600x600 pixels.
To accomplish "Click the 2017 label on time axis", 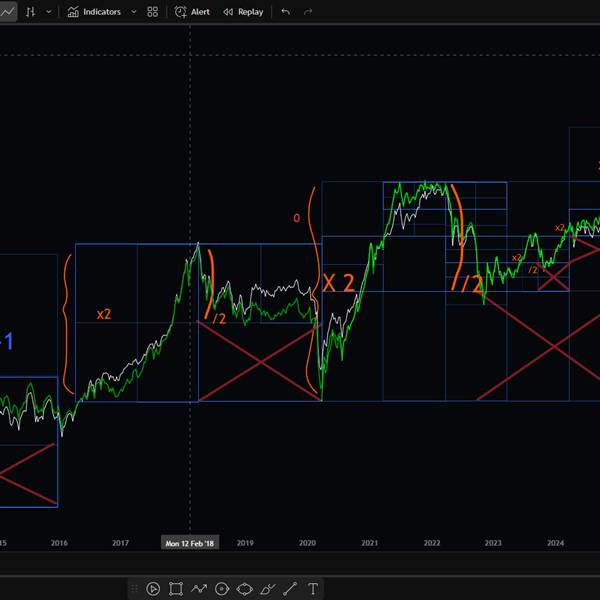I will click(121, 543).
